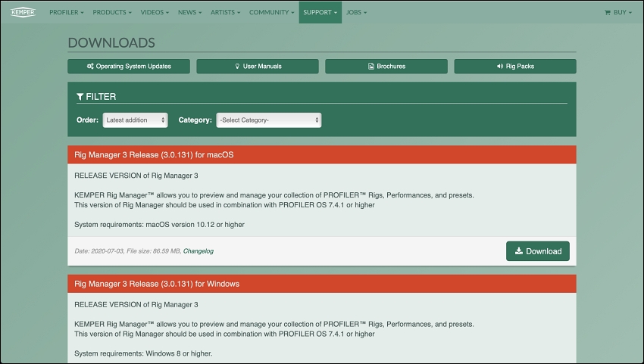Open the 'Select Category' dropdown
Screen dimensions: 644x364
pyautogui.click(x=269, y=120)
